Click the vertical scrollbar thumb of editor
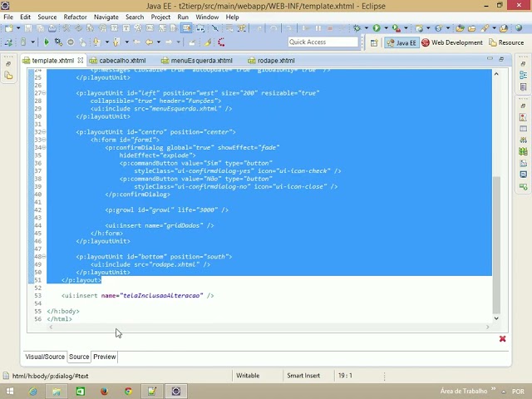 496,245
